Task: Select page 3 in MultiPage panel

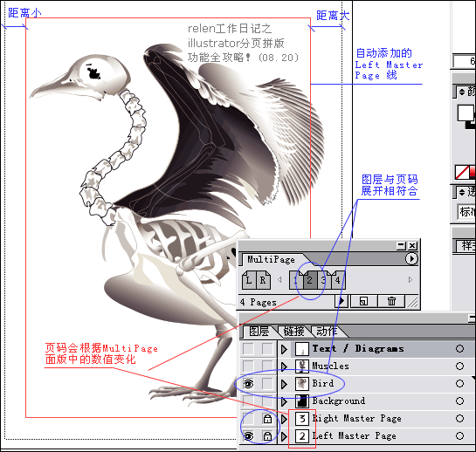Action: [x=324, y=280]
